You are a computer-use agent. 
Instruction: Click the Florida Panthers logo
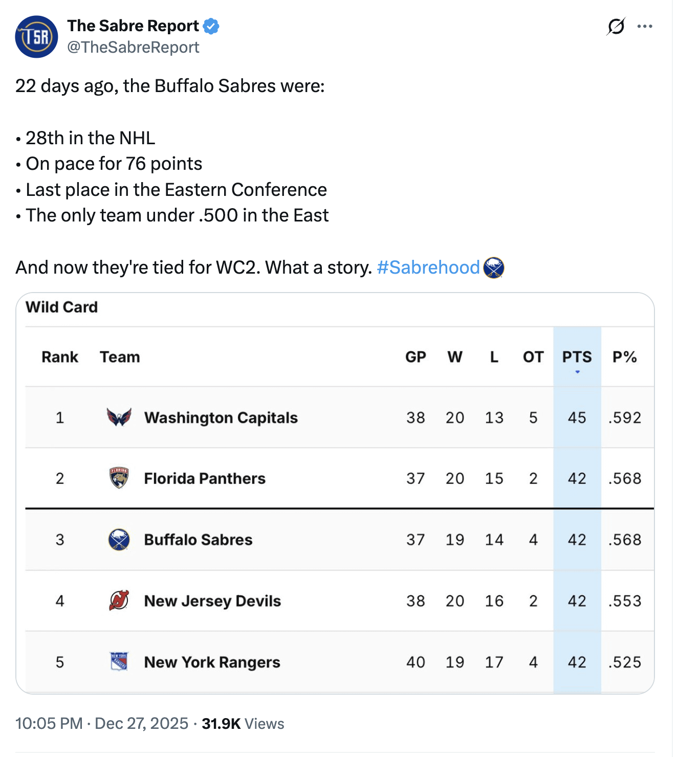[119, 478]
